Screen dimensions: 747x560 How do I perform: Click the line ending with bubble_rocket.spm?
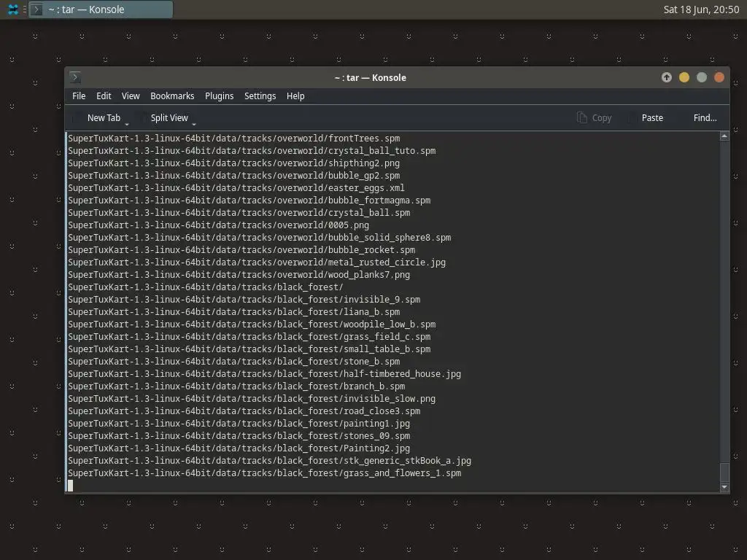(x=241, y=250)
